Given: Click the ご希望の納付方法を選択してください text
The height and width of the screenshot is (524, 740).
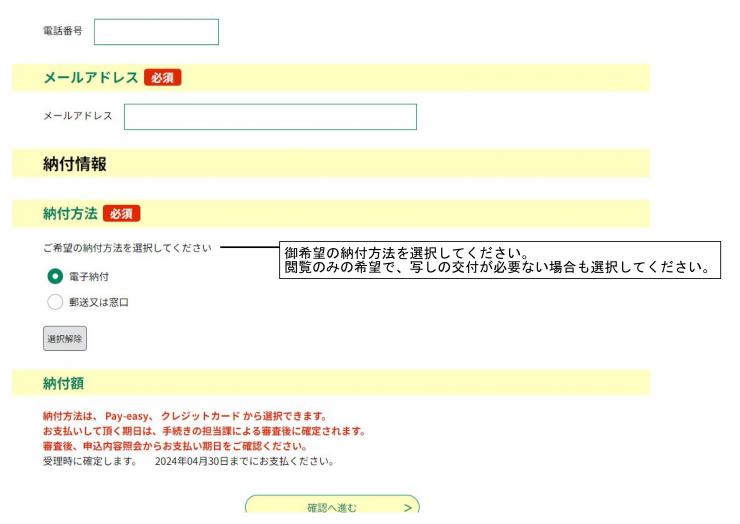Looking at the screenshot, I should pos(127,248).
